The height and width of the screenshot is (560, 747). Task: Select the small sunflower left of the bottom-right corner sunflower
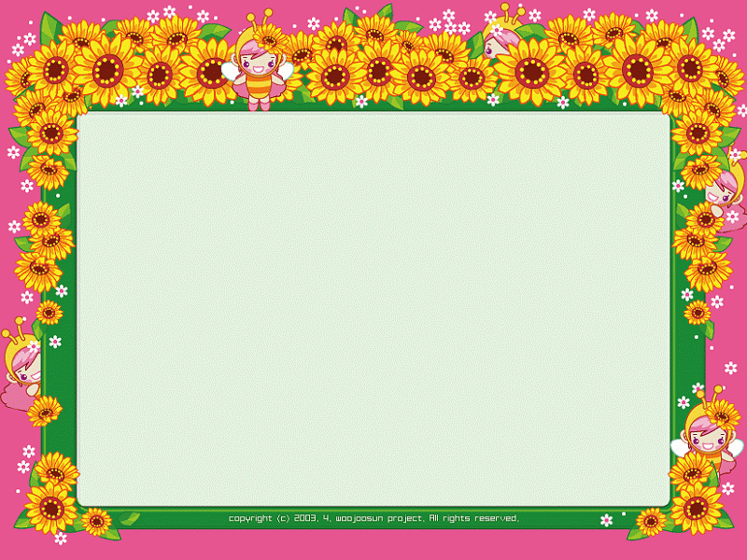point(651,522)
